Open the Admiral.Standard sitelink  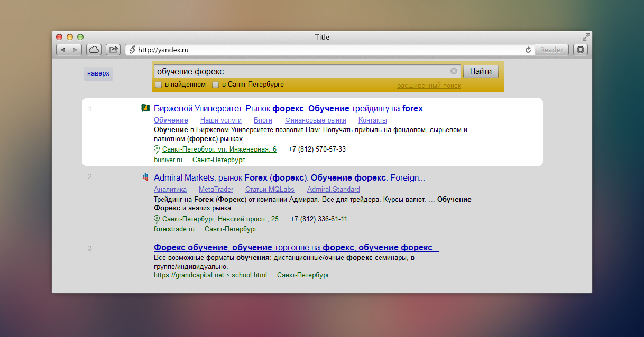334,190
